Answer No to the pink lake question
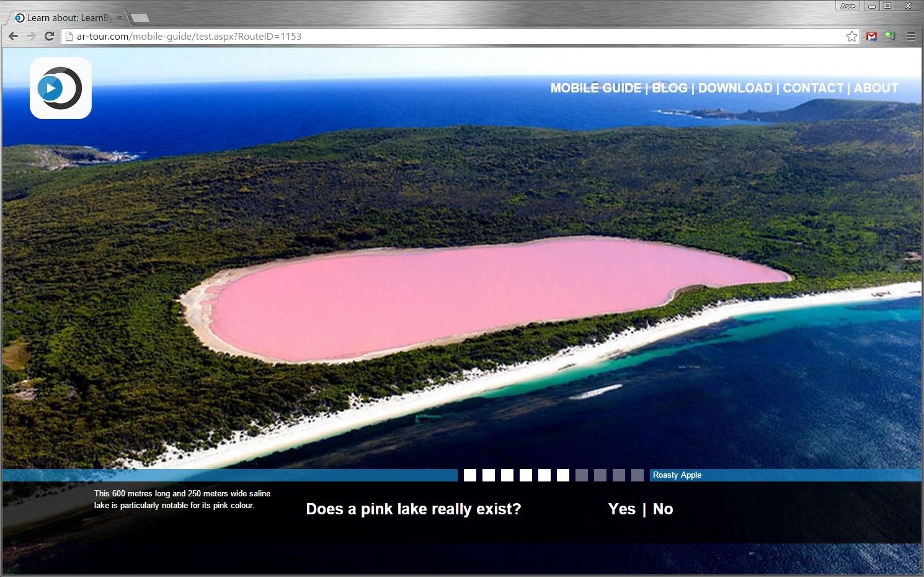Screen dimensions: 924x577 tap(662, 509)
